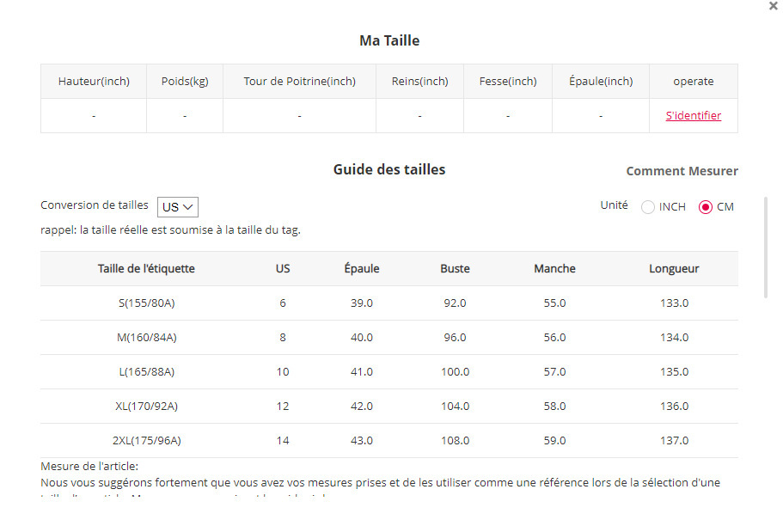The image size is (783, 532).
Task: Click the S'identifier link
Action: (x=693, y=116)
